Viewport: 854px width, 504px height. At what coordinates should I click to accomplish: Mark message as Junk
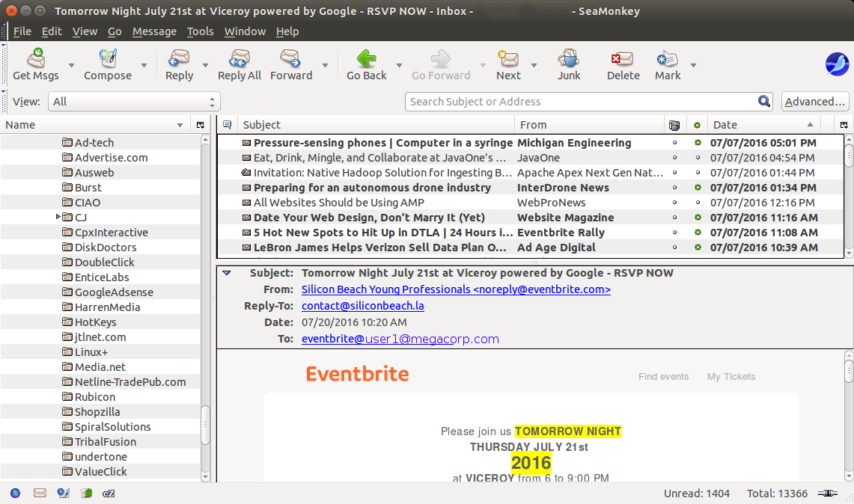point(569,64)
